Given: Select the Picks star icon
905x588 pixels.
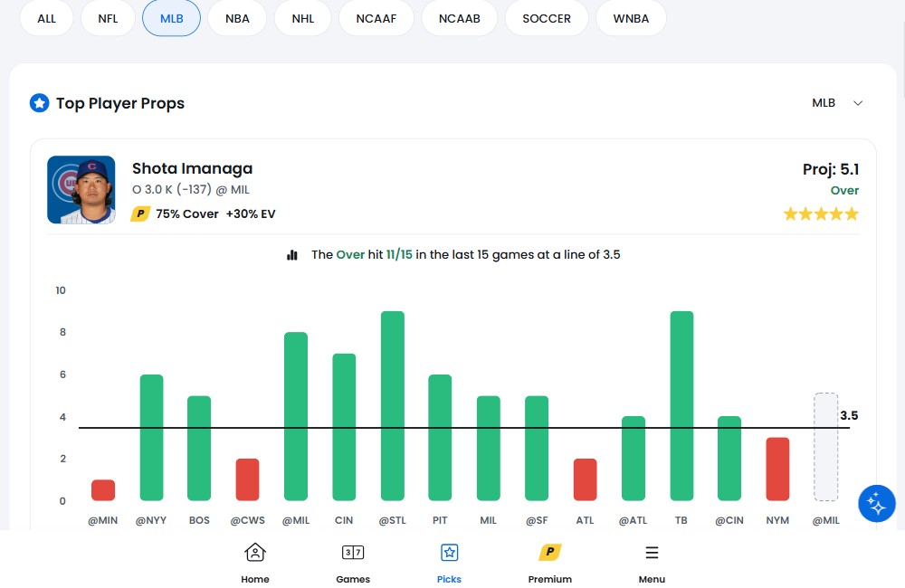Looking at the screenshot, I should click(x=449, y=553).
